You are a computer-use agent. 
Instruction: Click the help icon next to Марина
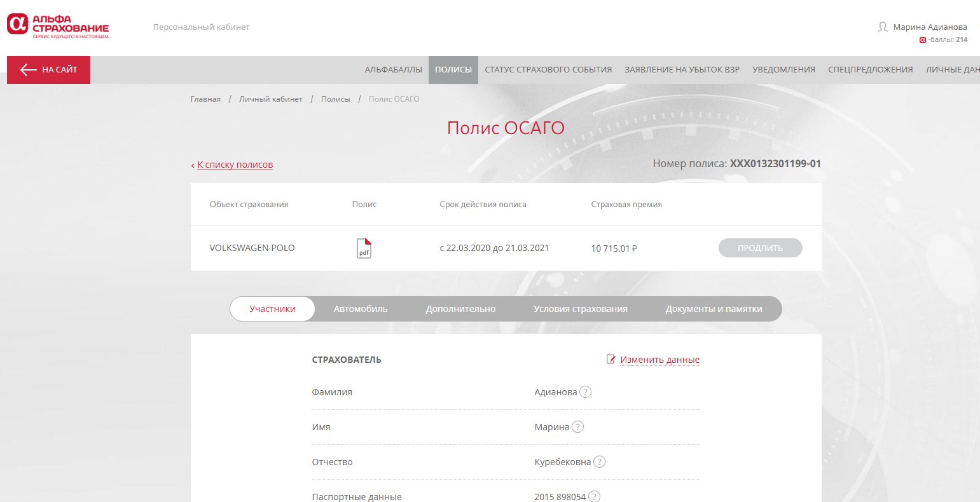pyautogui.click(x=577, y=427)
